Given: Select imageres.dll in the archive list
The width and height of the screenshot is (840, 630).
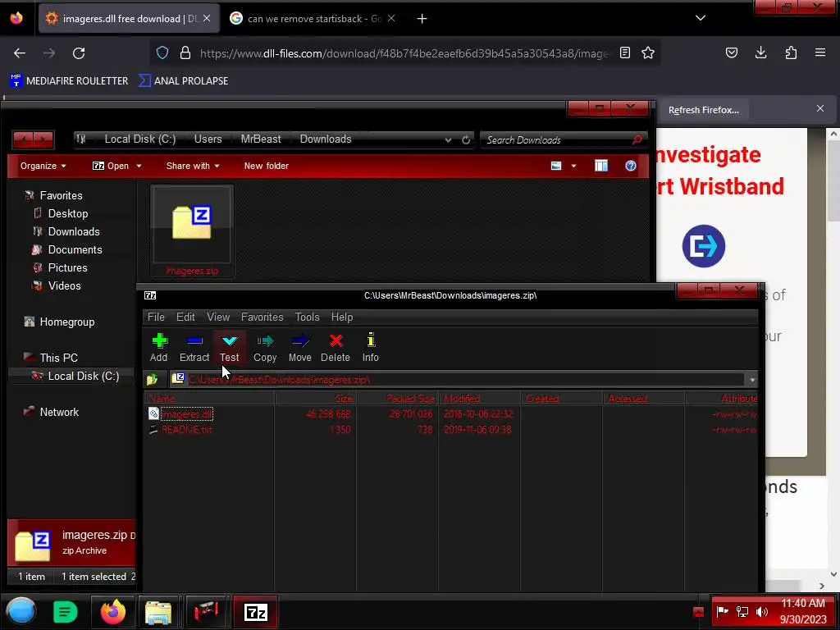Looking at the screenshot, I should [186, 414].
